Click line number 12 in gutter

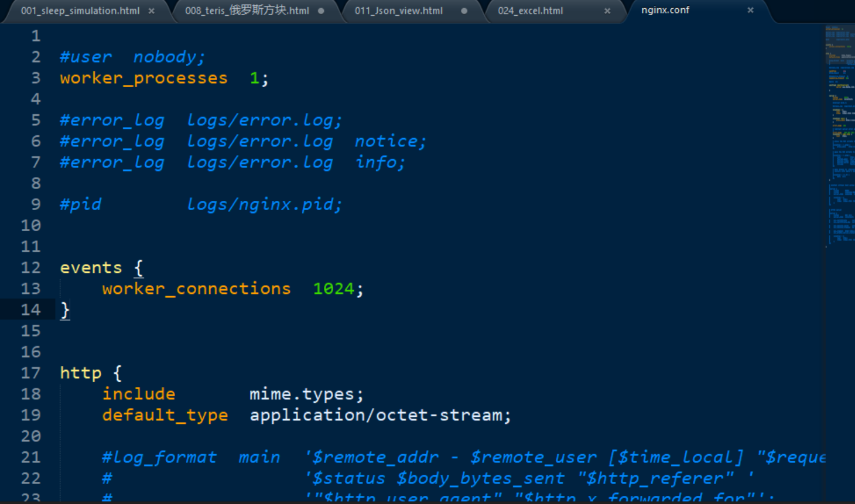click(31, 268)
